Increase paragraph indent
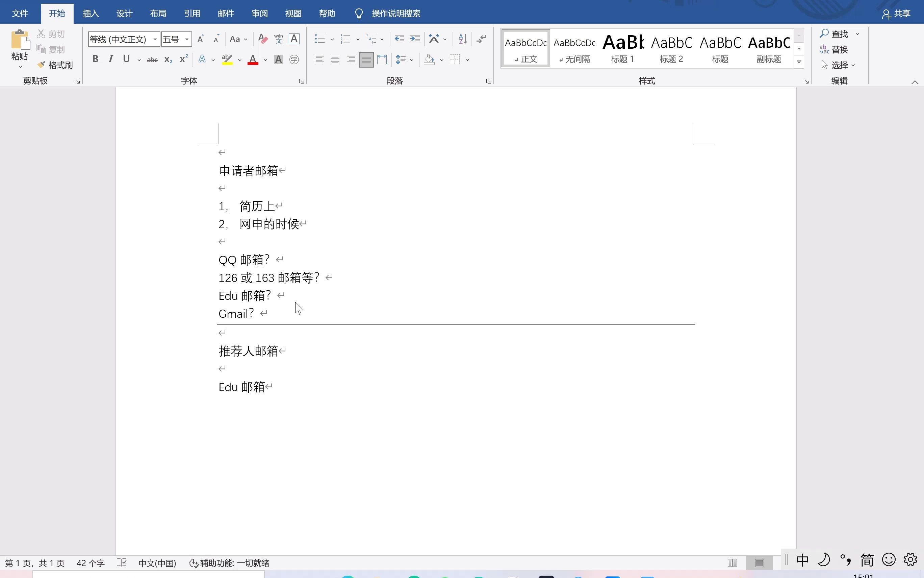This screenshot has width=924, height=578. pyautogui.click(x=415, y=39)
